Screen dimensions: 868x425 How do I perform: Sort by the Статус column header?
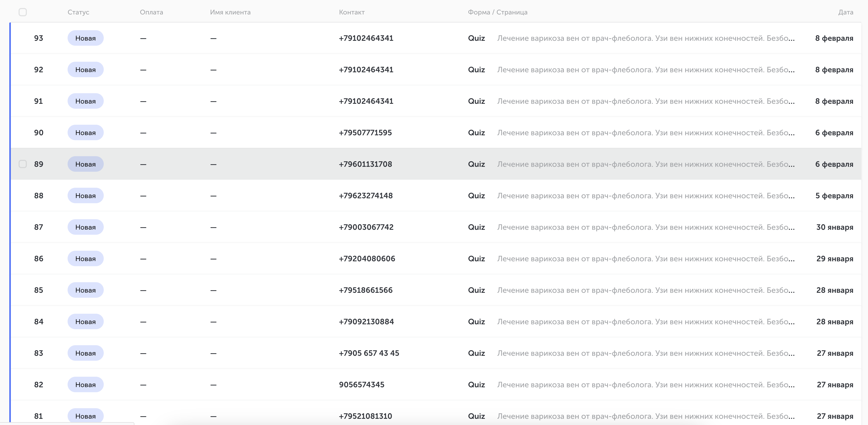coord(78,12)
